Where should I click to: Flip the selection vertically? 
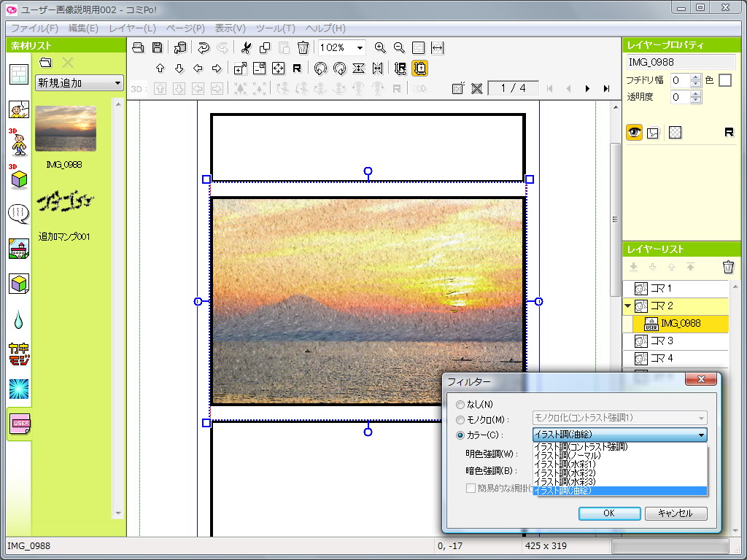[x=359, y=68]
